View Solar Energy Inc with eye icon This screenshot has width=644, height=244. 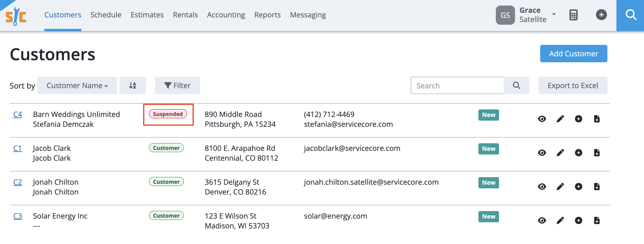(542, 220)
